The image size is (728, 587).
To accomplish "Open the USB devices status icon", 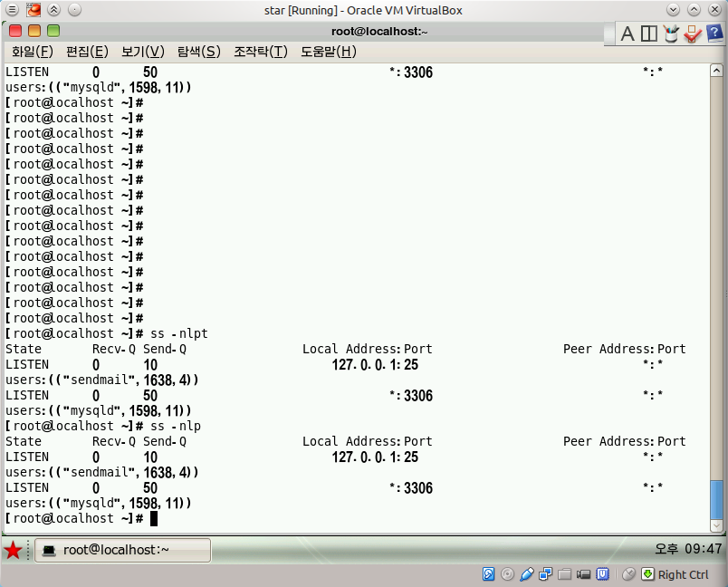I will point(526,574).
